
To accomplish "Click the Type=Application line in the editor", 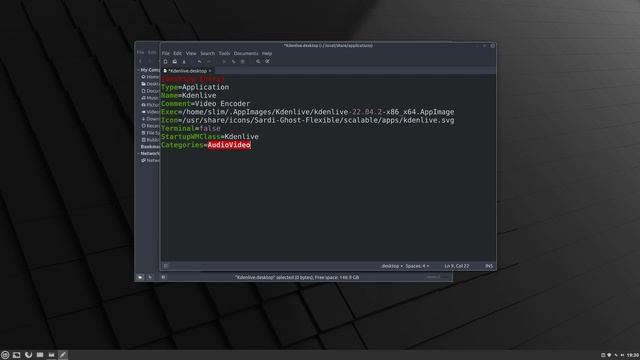I will coord(195,87).
